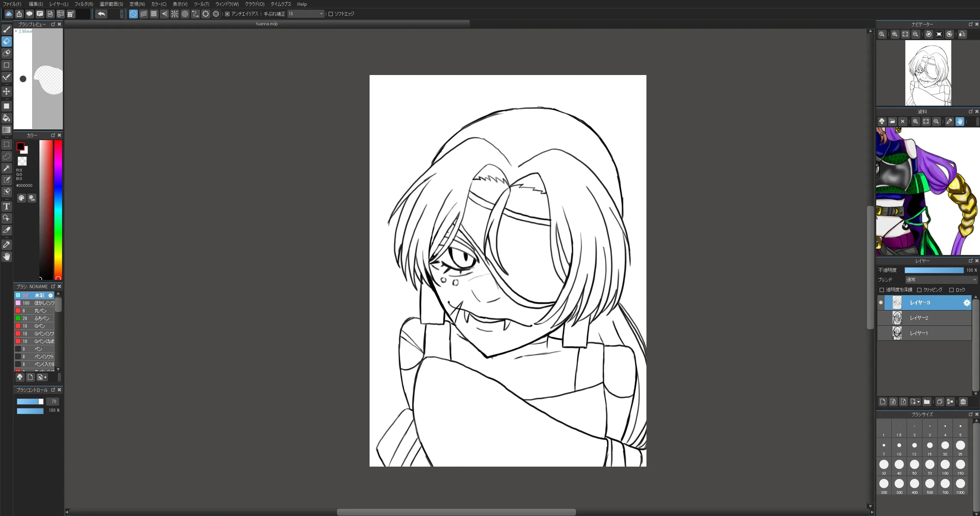Screen dimensions: 980x516
Task: Open the add-layer dropdown arrow in layer panel
Action: click(x=918, y=402)
